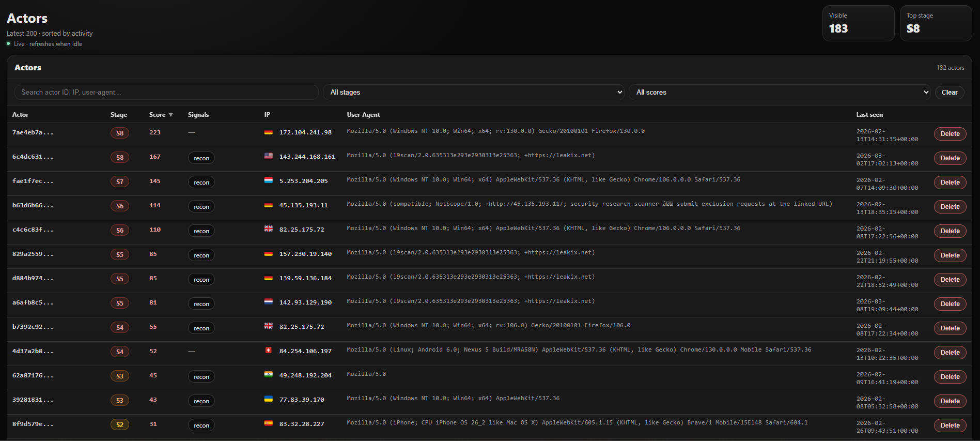Viewport: 980px width, 441px height.
Task: Click the S2 stage badge for actor 8f9d579e
Action: tap(120, 425)
